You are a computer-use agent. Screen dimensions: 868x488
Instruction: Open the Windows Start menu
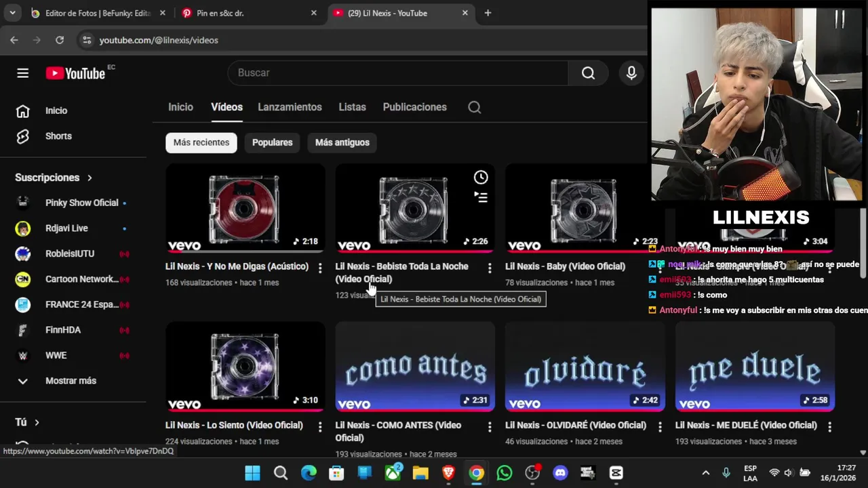pos(252,472)
